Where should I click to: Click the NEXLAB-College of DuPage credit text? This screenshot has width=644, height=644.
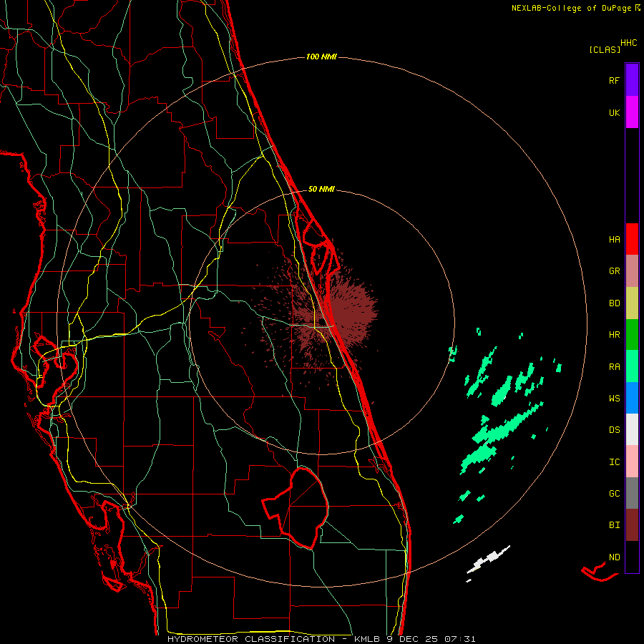click(x=571, y=8)
